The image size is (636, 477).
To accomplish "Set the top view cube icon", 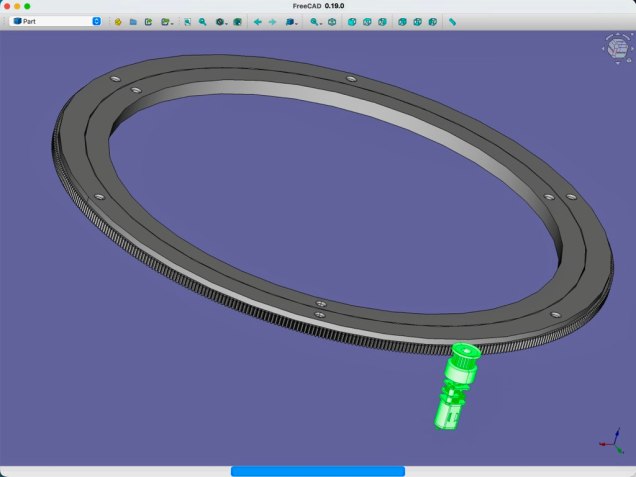I will (x=367, y=21).
